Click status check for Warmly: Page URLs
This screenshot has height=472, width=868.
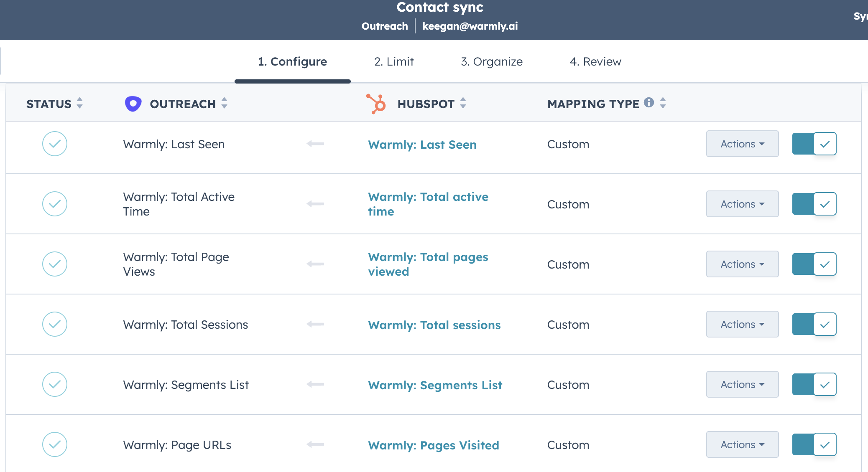55,444
